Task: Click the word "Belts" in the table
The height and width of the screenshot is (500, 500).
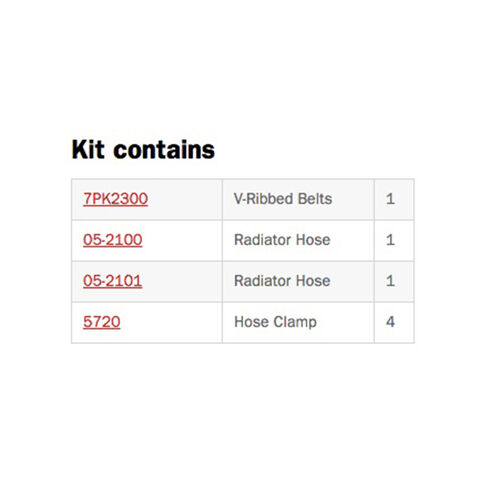Action: pyautogui.click(x=315, y=199)
